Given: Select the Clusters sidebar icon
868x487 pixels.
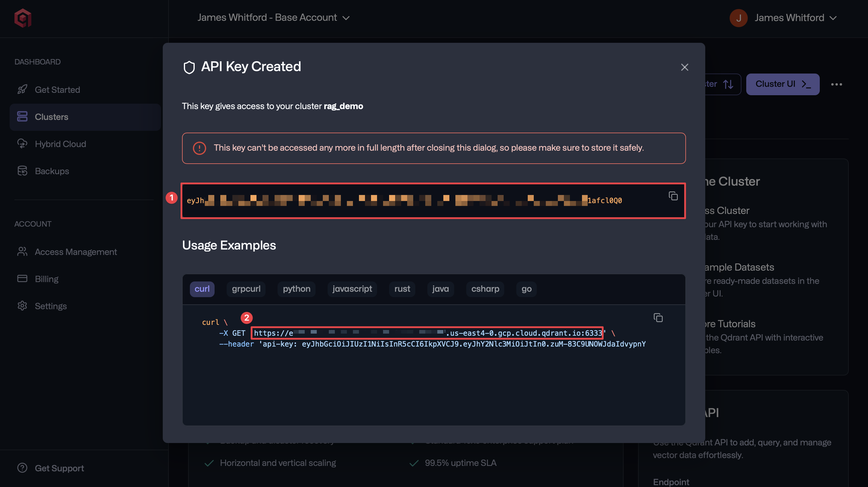Looking at the screenshot, I should point(22,117).
